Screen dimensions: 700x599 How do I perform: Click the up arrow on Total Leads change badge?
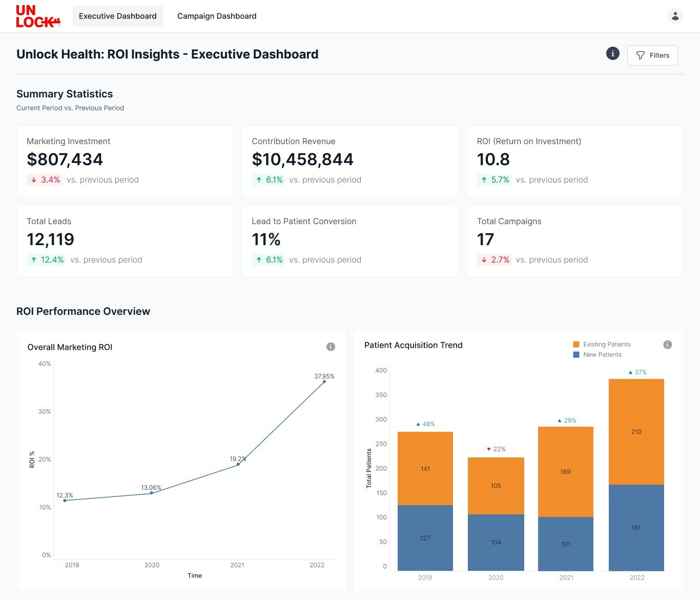point(34,260)
